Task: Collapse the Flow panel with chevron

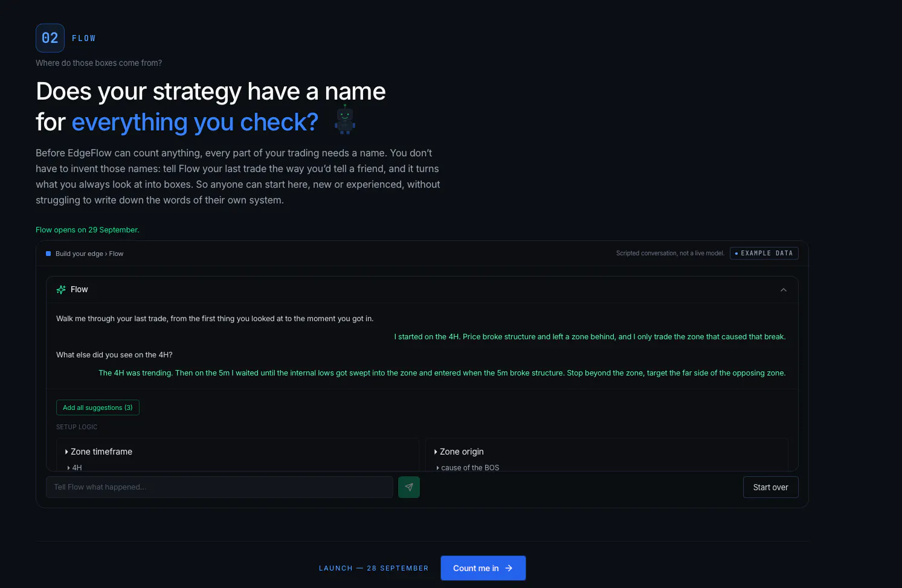Action: pyautogui.click(x=784, y=290)
